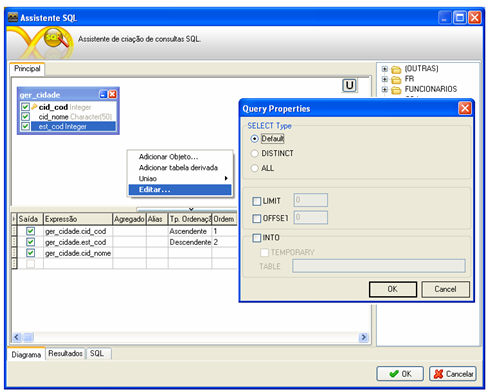Choose Adicionar tabela derivada menu item
The height and width of the screenshot is (392, 488).
178,168
